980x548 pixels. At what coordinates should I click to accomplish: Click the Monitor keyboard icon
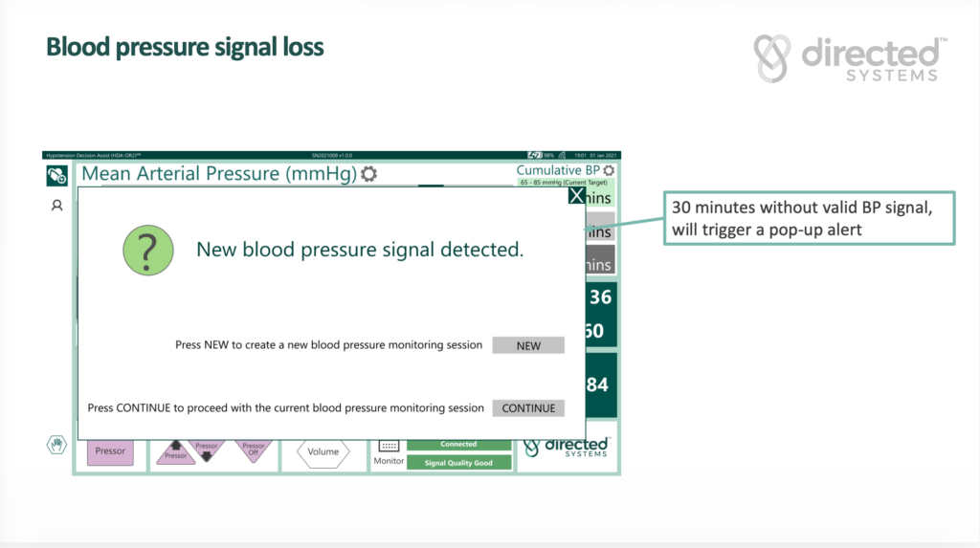click(x=389, y=446)
